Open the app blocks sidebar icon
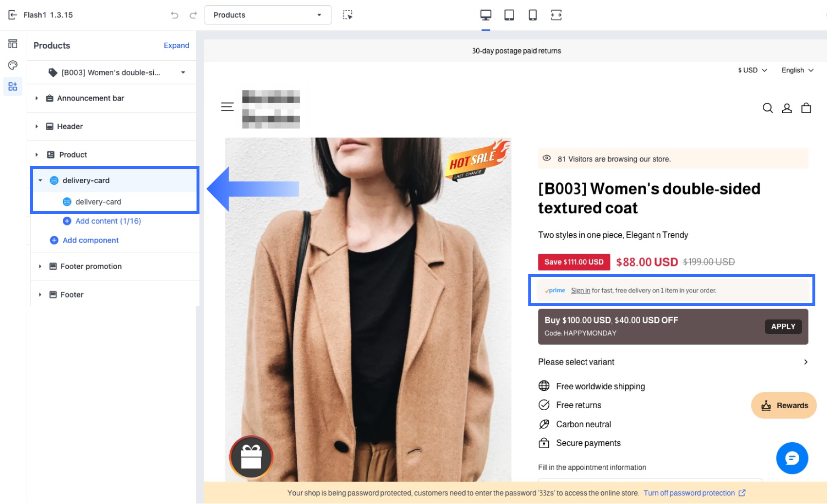 click(13, 87)
